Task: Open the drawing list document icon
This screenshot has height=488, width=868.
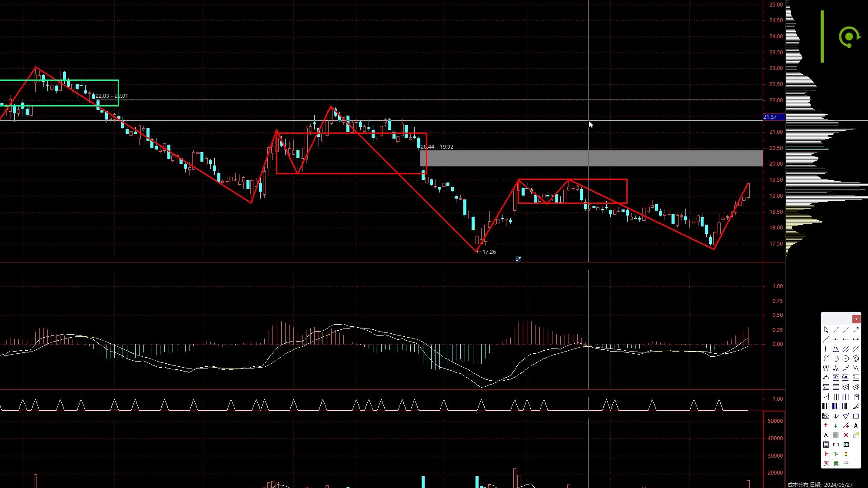Action: (826, 445)
